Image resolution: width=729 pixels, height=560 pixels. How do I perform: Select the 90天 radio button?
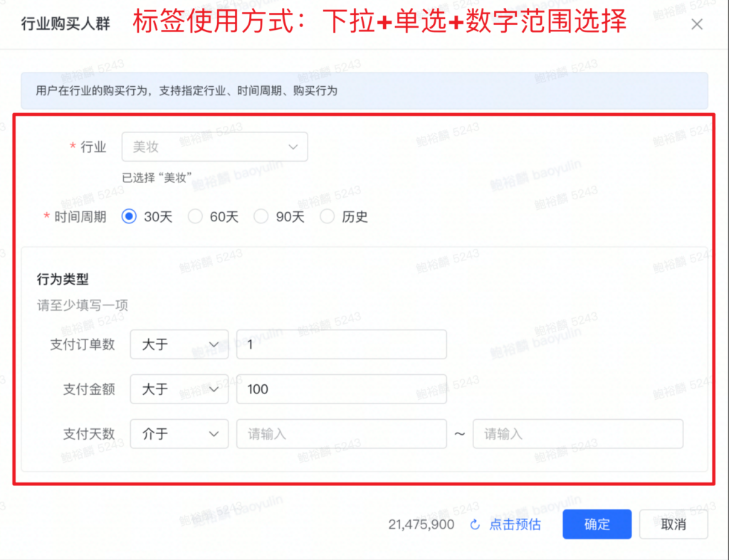click(x=261, y=217)
